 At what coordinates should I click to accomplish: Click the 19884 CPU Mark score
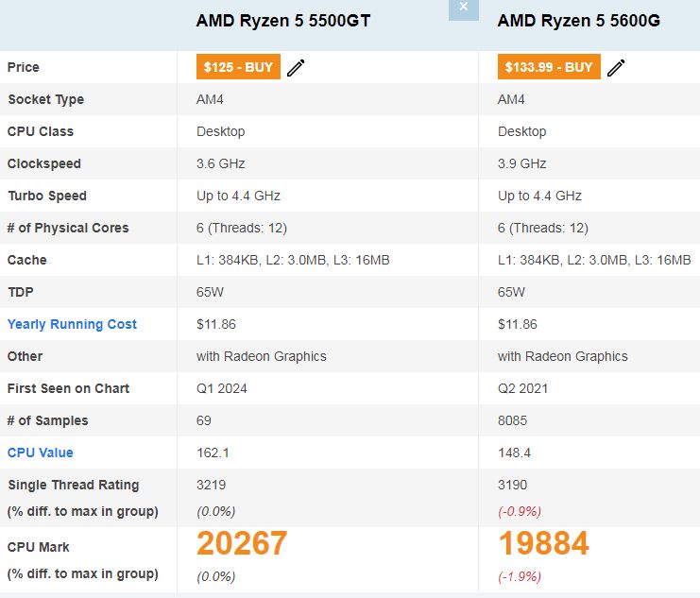[543, 543]
